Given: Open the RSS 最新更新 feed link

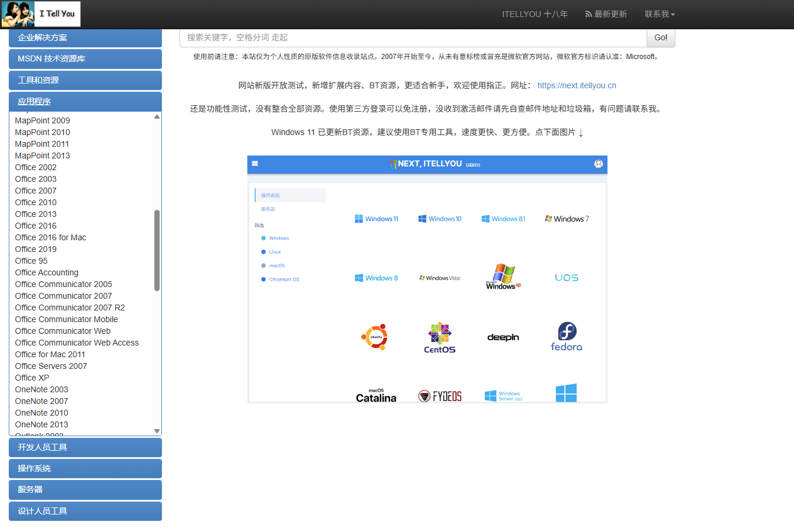Looking at the screenshot, I should (x=606, y=14).
